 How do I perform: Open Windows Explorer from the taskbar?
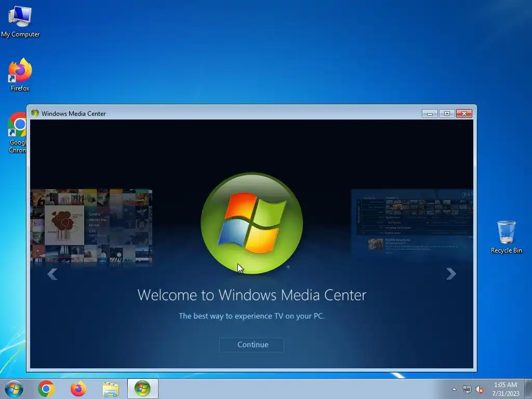pos(111,389)
